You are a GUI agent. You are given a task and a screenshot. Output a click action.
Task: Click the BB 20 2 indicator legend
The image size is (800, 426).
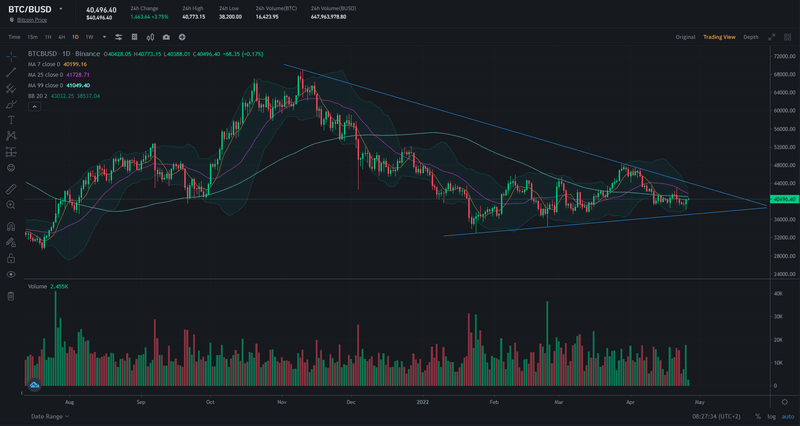click(x=64, y=96)
